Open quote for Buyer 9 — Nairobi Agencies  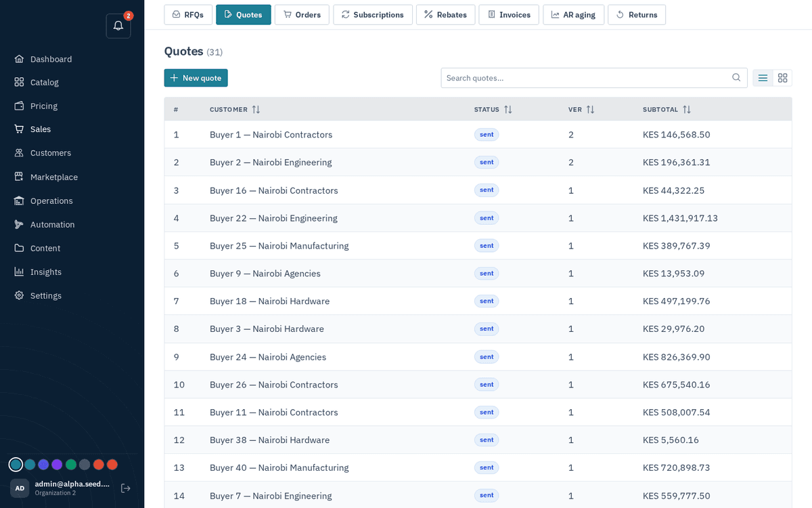click(x=478, y=274)
